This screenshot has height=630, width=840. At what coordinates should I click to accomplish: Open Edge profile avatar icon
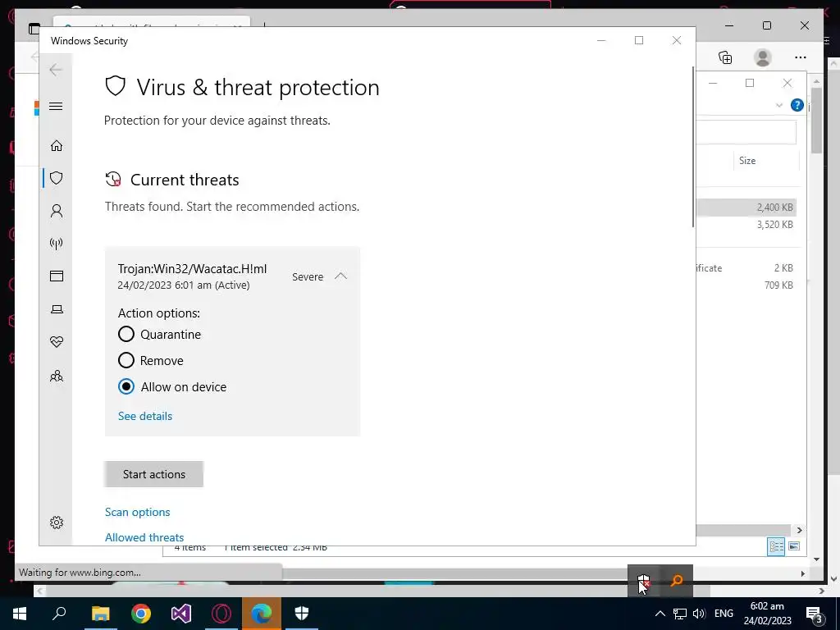[762, 57]
